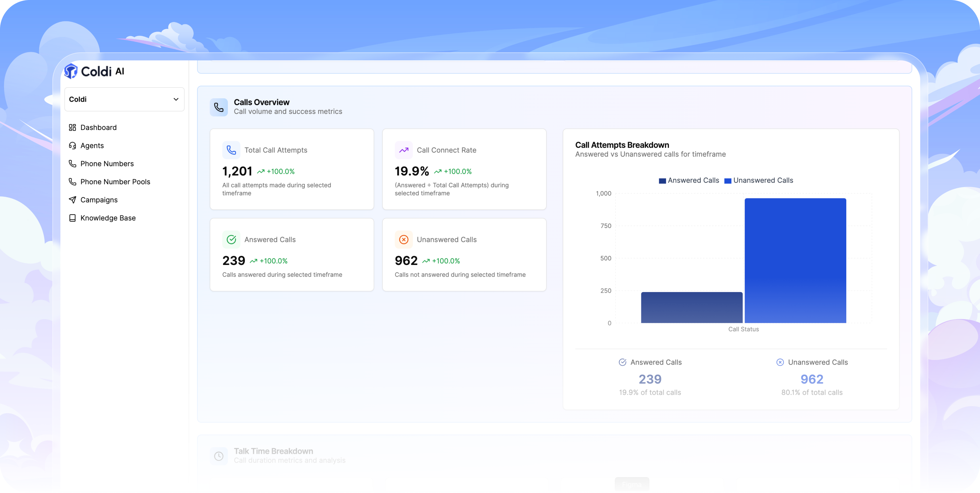Click the Knowledge Base book icon

coord(72,218)
